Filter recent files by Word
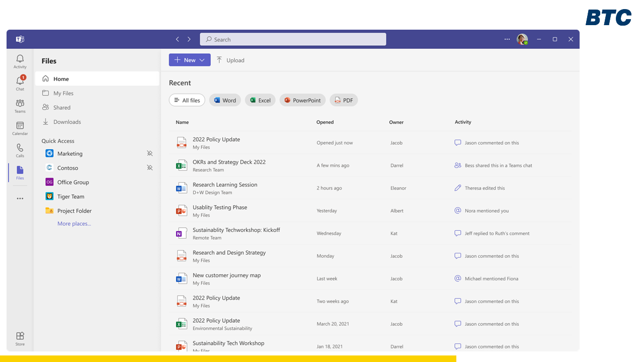Viewport: 644px width, 362px height. [225, 100]
